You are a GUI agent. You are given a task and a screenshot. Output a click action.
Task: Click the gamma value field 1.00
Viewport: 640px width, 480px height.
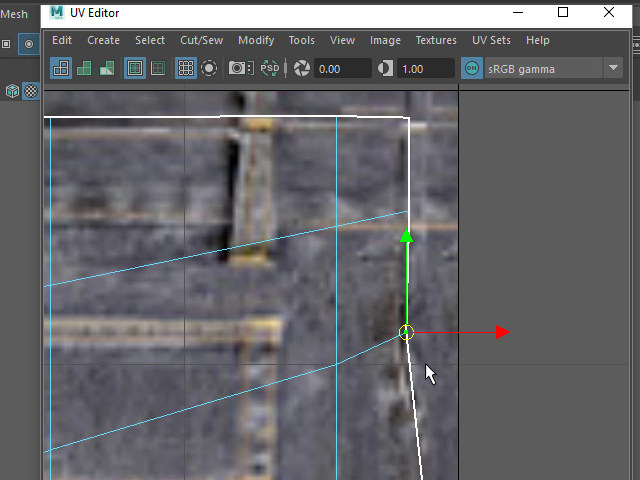pyautogui.click(x=424, y=69)
